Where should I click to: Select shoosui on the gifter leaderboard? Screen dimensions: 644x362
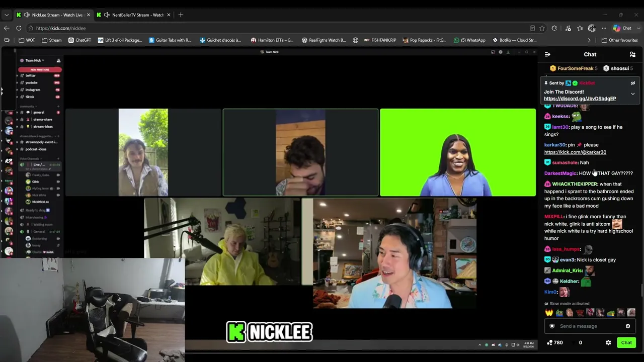pos(618,68)
